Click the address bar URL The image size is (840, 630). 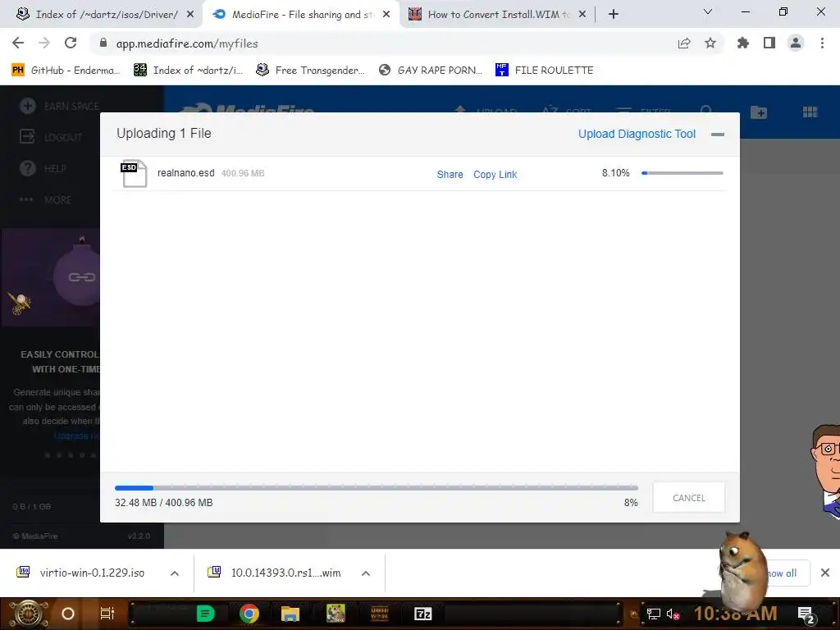click(x=187, y=43)
